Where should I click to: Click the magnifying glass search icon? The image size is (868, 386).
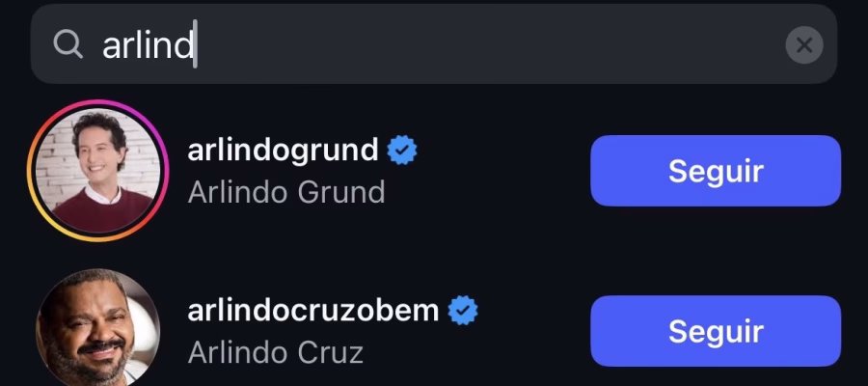[68, 44]
